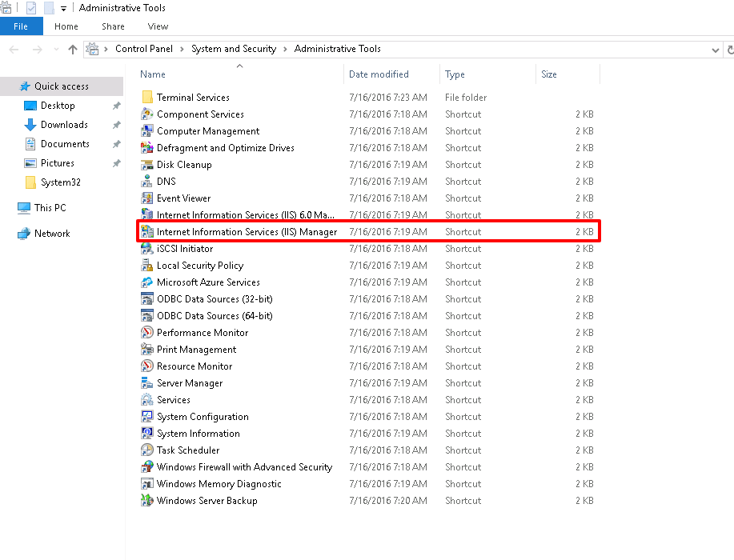Unpin Downloads using its pin icon

117,125
